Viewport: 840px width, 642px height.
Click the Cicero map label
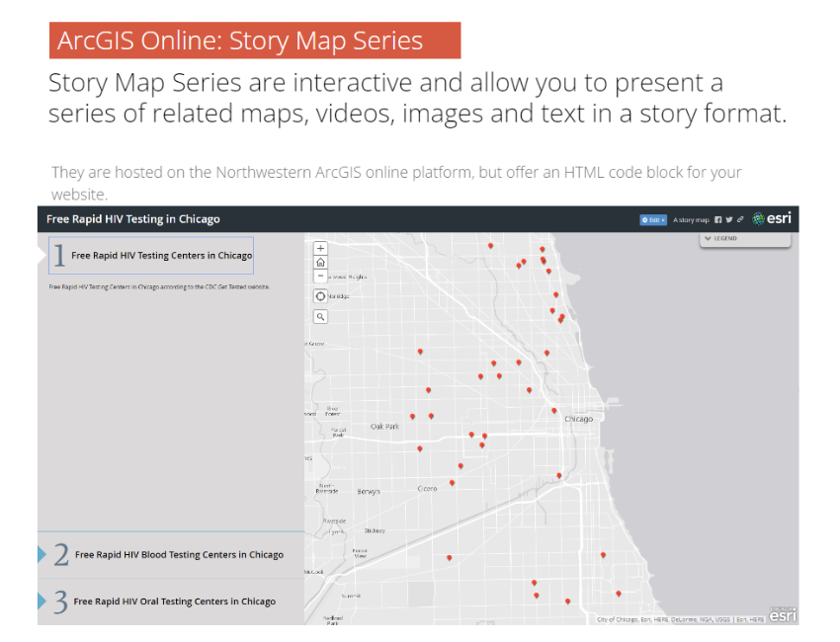427,488
